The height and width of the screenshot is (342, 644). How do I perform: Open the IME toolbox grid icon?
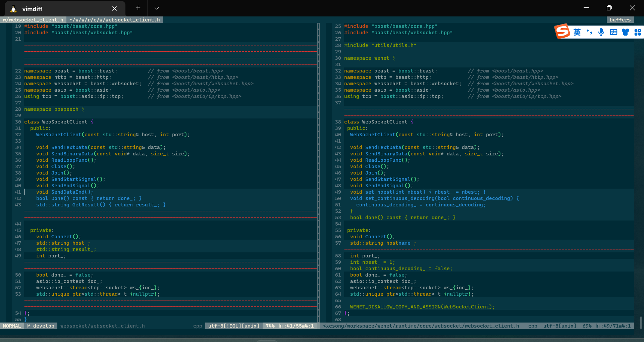pyautogui.click(x=638, y=32)
